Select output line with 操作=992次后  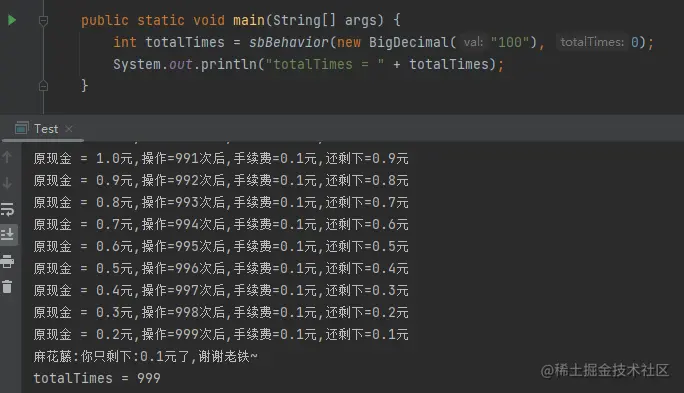[221, 180]
